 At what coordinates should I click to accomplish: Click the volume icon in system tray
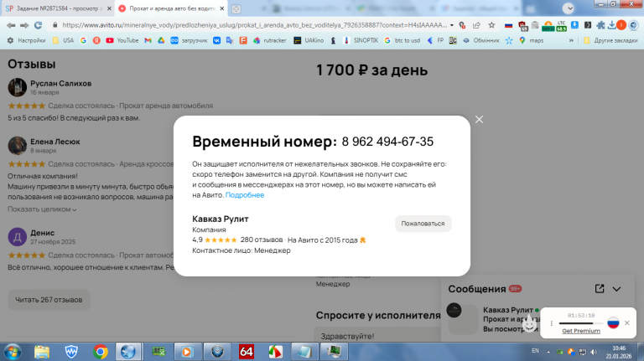pos(594,352)
